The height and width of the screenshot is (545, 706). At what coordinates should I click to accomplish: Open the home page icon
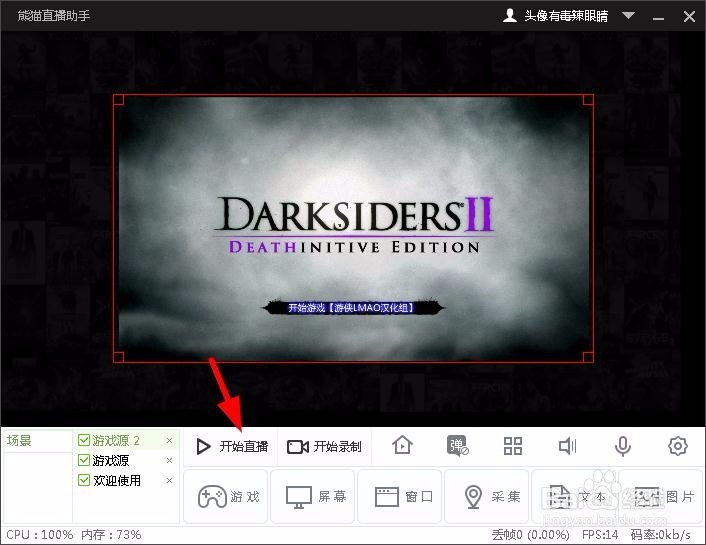pyautogui.click(x=402, y=445)
